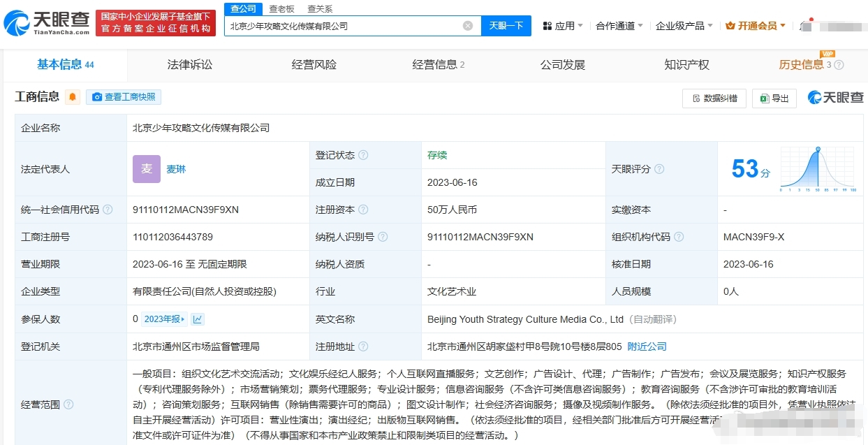
Task: Expand the 企业级产品 dropdown
Action: 684,26
